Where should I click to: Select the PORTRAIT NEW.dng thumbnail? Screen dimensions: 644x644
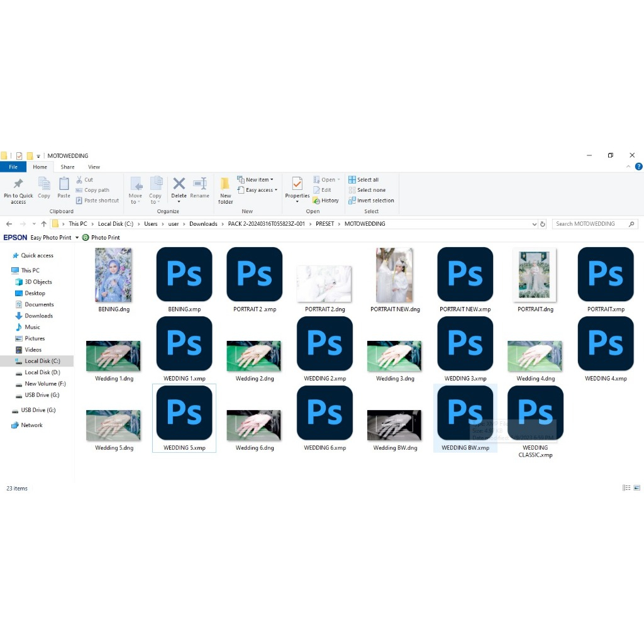(394, 274)
